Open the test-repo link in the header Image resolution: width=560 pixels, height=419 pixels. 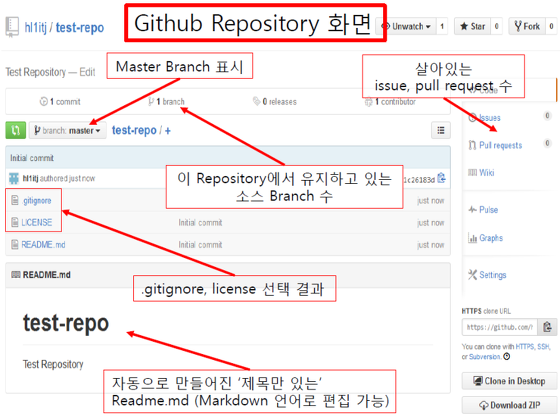(x=80, y=28)
